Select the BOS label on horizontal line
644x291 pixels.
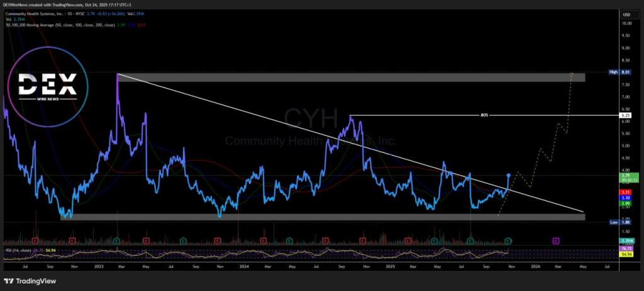pyautogui.click(x=484, y=116)
